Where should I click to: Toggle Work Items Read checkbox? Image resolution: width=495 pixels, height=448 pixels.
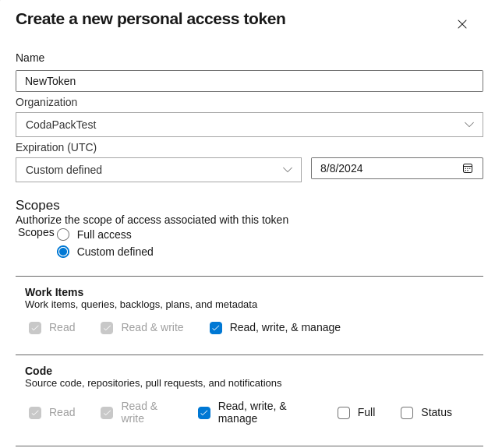click(35, 328)
